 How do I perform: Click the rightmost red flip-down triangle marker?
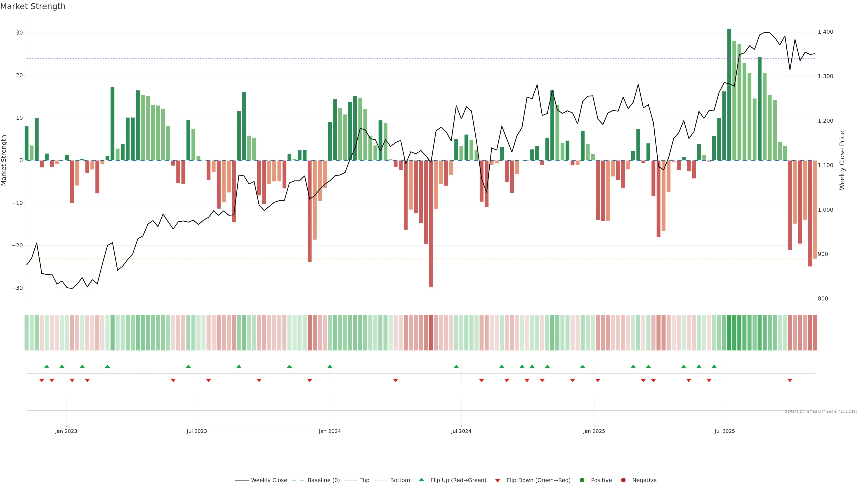[x=790, y=380]
